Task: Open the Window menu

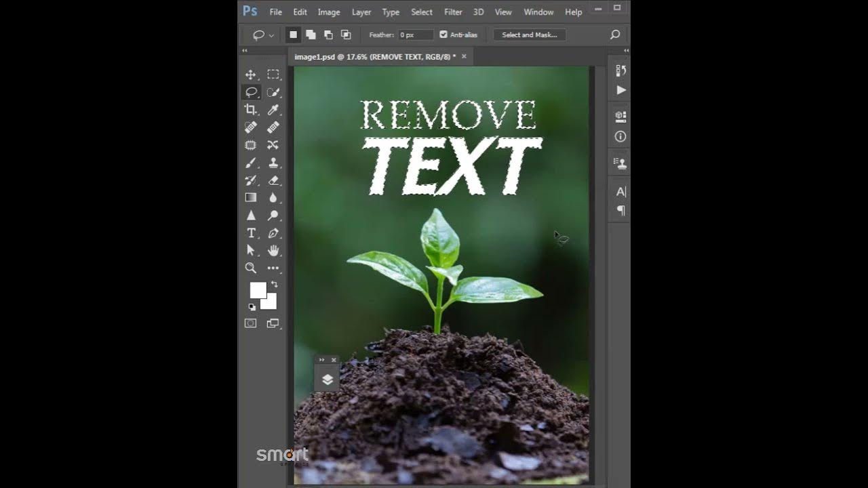Action: tap(538, 12)
